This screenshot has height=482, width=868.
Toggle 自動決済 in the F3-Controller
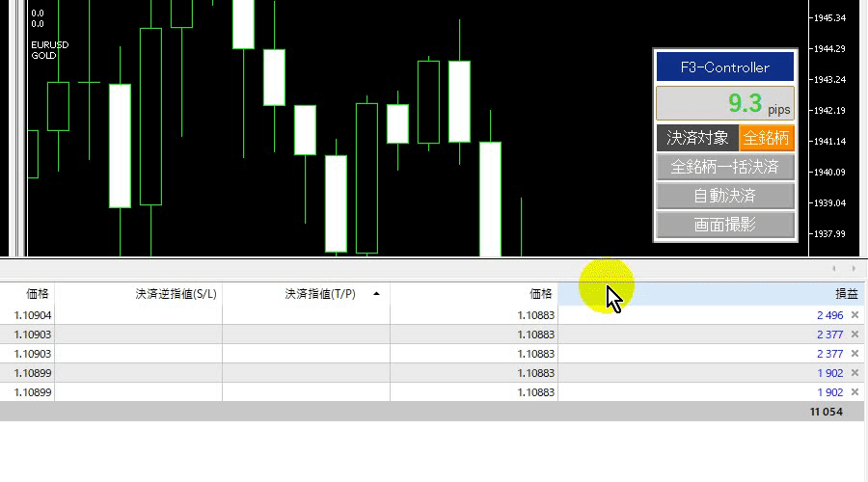point(725,197)
